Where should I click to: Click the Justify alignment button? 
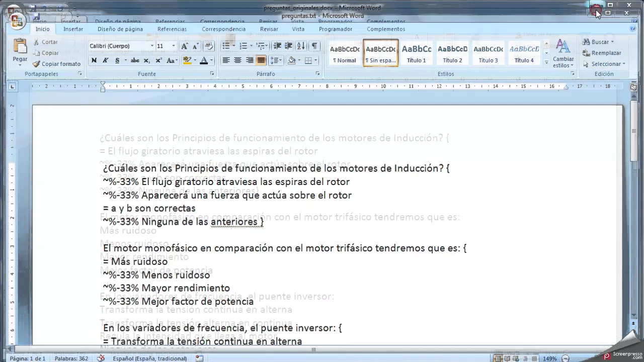[261, 60]
